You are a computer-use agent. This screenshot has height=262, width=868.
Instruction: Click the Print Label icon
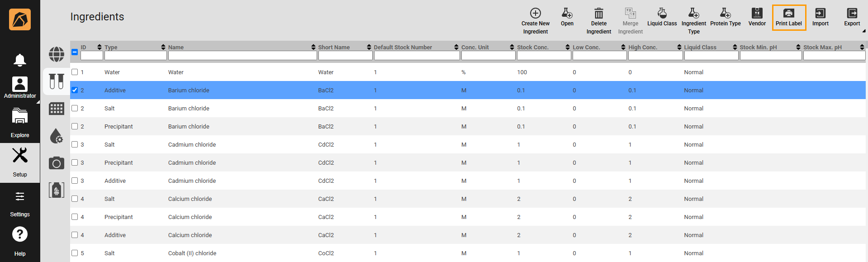coord(788,14)
